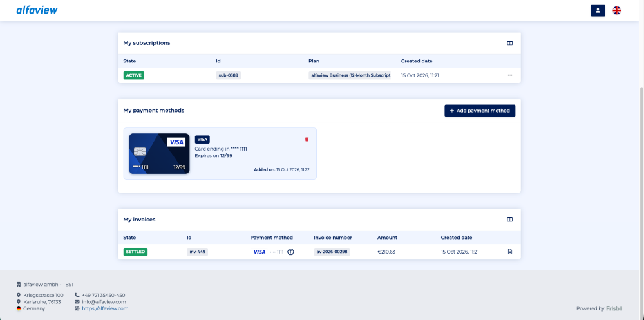Click Add payment method button
The image size is (644, 320).
coord(480,111)
